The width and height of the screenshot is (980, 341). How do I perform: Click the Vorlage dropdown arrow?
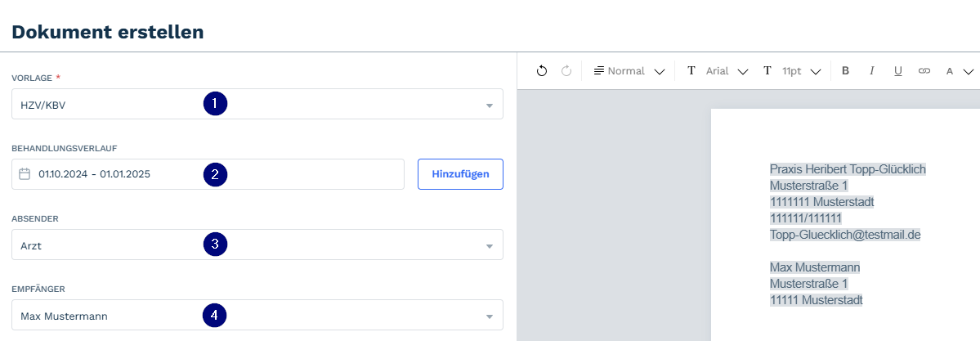point(490,105)
